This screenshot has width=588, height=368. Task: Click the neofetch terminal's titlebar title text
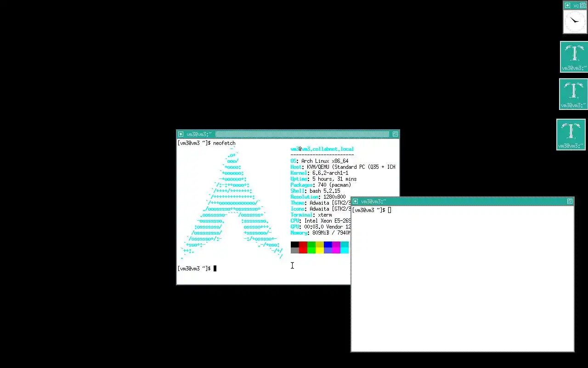click(x=199, y=134)
